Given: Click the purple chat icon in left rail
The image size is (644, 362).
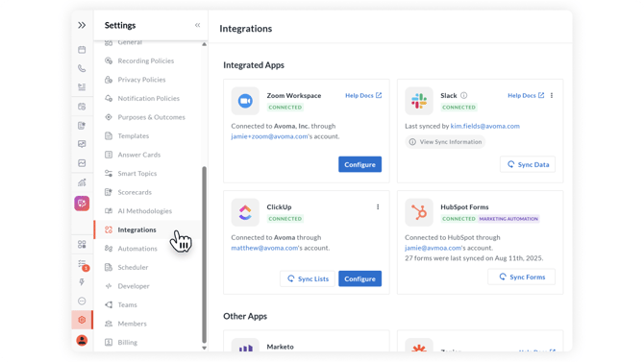Looking at the screenshot, I should 82,204.
